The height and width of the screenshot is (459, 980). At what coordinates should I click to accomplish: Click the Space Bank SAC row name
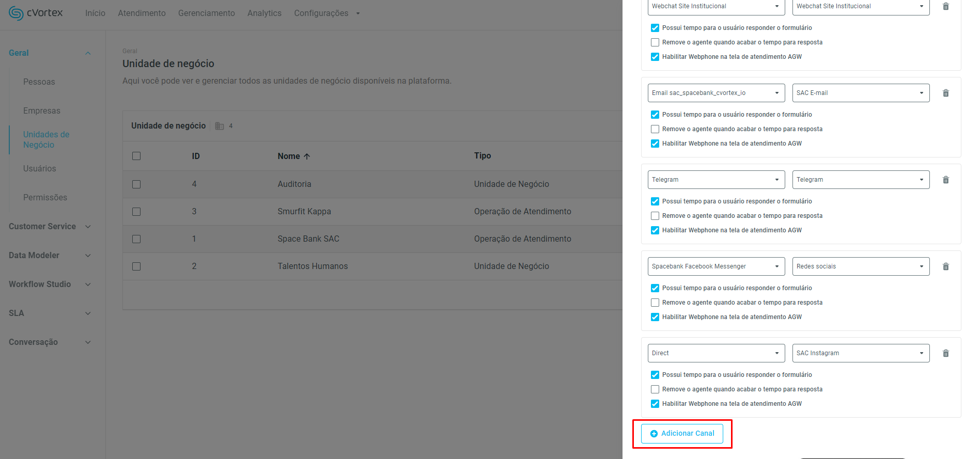(308, 239)
